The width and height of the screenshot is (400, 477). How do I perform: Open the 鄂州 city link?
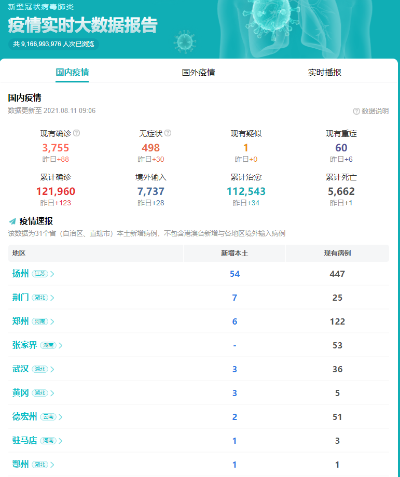click(20, 464)
